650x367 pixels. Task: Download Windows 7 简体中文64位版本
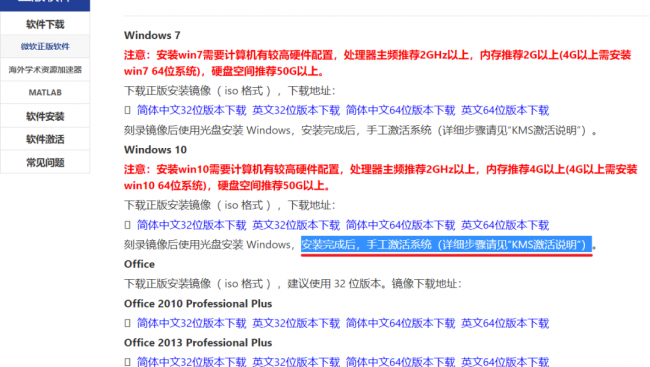[x=400, y=110]
